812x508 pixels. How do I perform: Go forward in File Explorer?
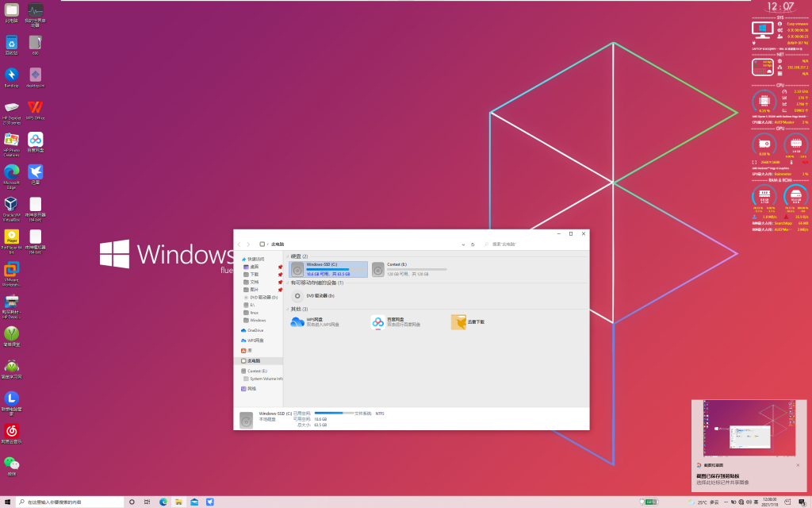[248, 244]
